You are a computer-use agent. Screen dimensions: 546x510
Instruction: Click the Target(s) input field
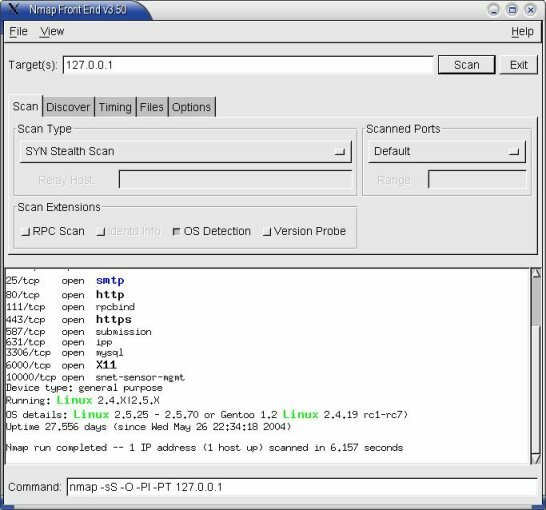point(248,65)
